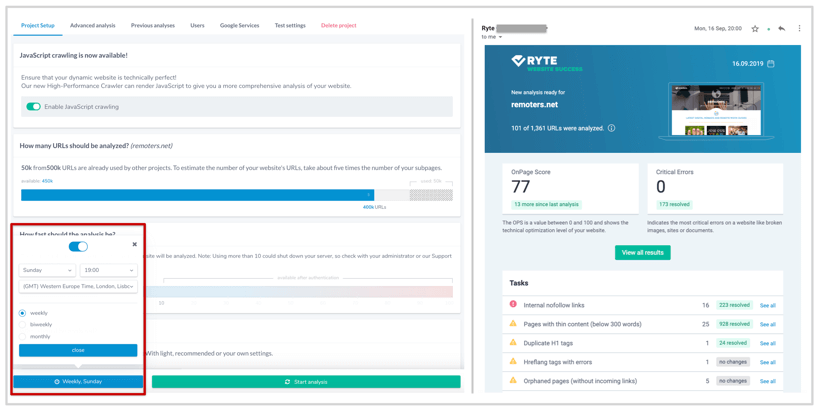Select the monthly radio option

[22, 337]
